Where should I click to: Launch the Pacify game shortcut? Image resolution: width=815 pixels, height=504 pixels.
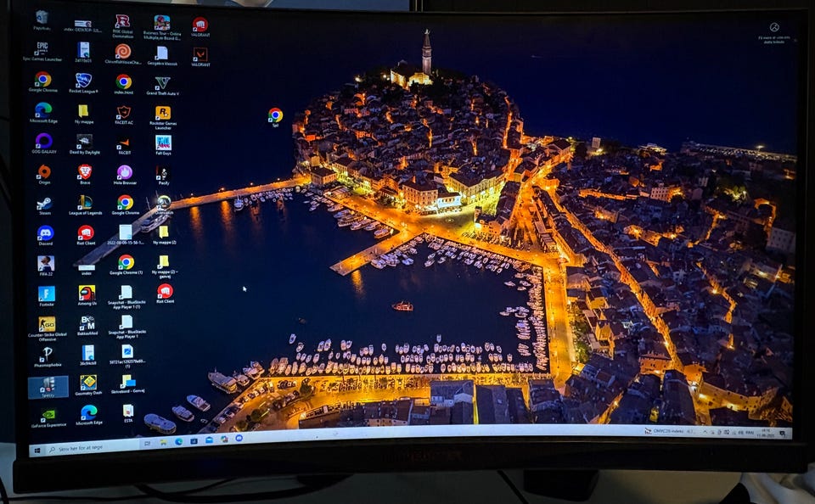coord(163,176)
